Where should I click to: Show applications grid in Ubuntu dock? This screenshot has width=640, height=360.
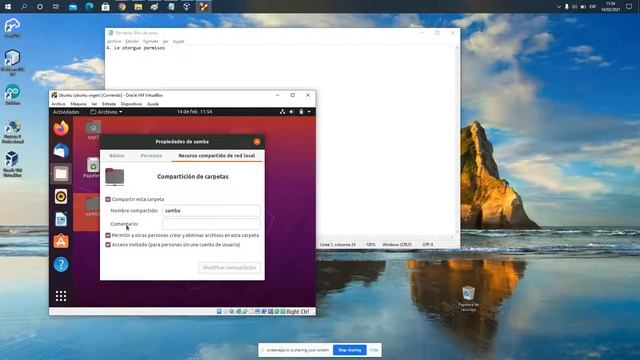(61, 296)
